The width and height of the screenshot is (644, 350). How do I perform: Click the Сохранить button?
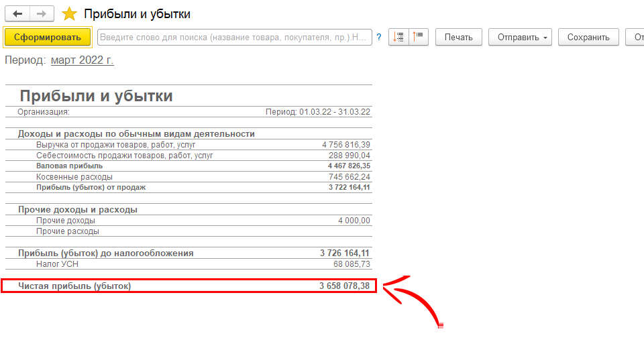pyautogui.click(x=588, y=37)
